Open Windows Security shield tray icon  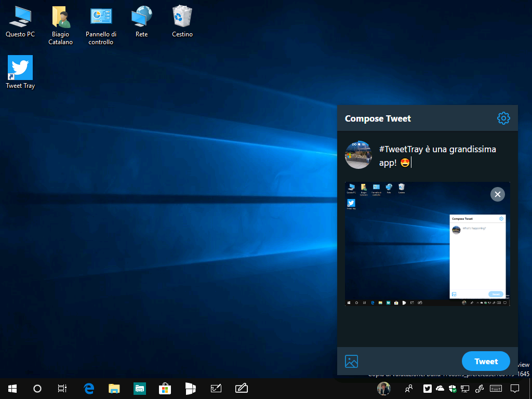[453, 389]
